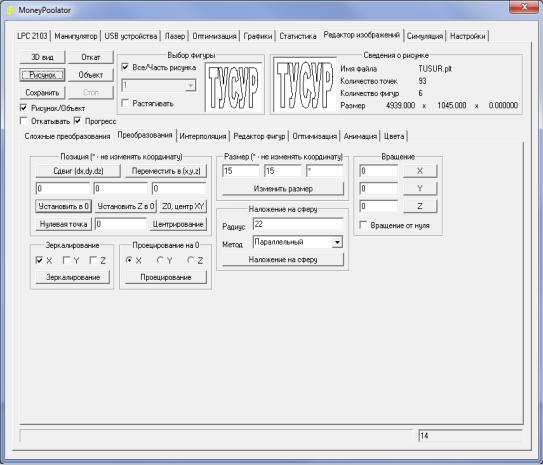
Task: Select the Интерполяция sub-tab
Action: [x=203, y=136]
